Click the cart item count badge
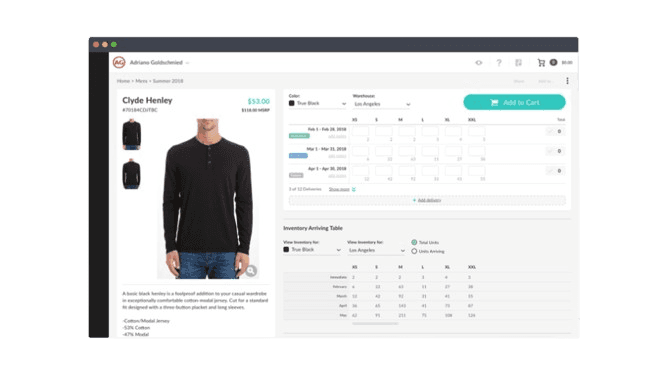667x374 pixels. pos(553,63)
